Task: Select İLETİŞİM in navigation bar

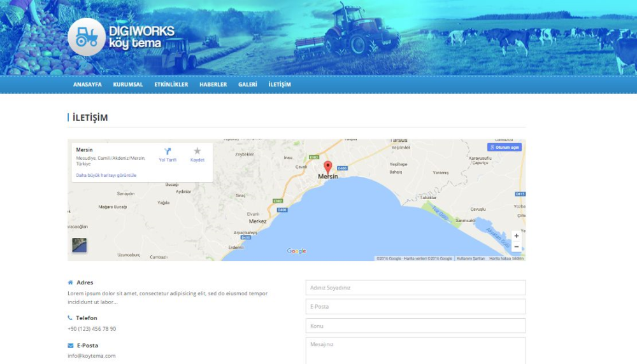Action: (280, 85)
